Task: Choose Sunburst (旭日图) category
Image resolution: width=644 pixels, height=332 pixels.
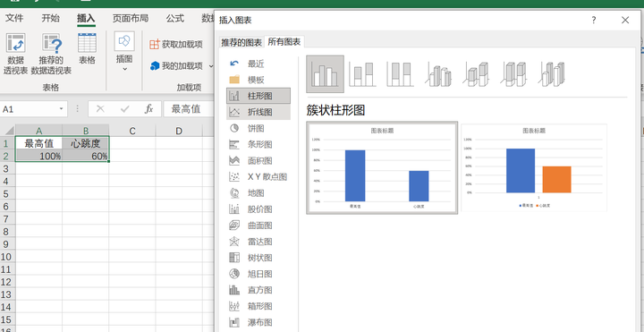Action: click(258, 274)
